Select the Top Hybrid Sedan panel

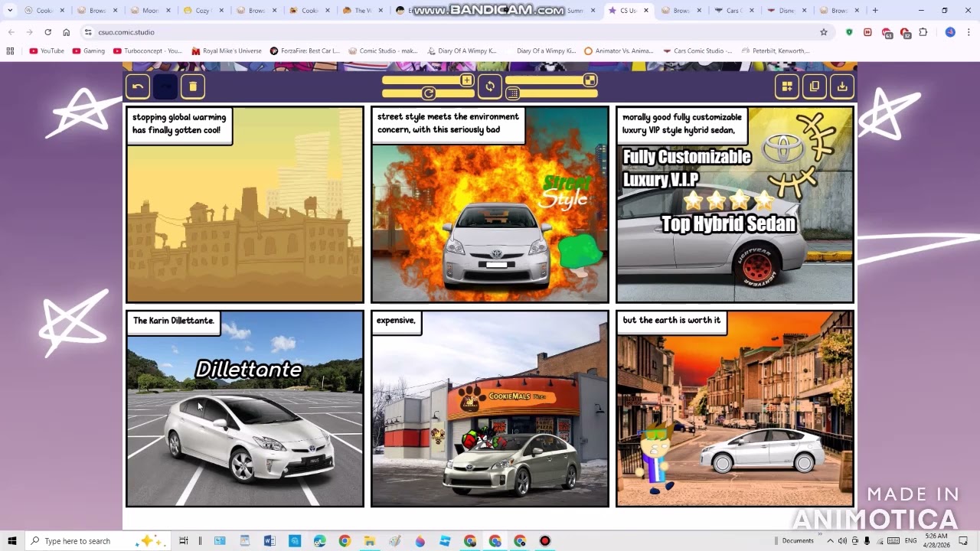(735, 205)
